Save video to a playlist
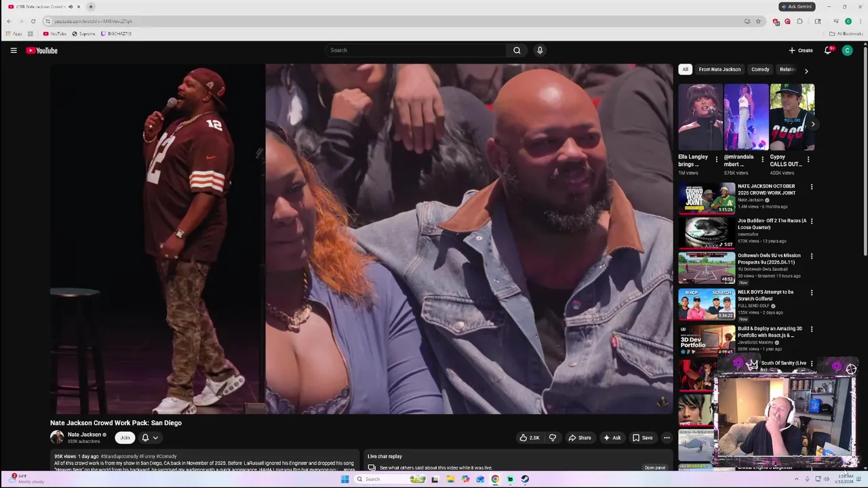This screenshot has width=868, height=488. click(x=642, y=438)
